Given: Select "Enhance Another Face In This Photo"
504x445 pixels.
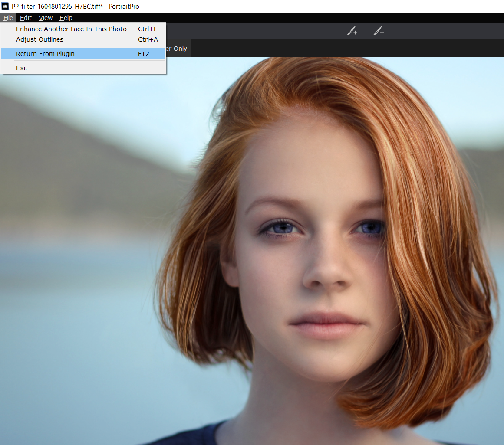Looking at the screenshot, I should (71, 29).
